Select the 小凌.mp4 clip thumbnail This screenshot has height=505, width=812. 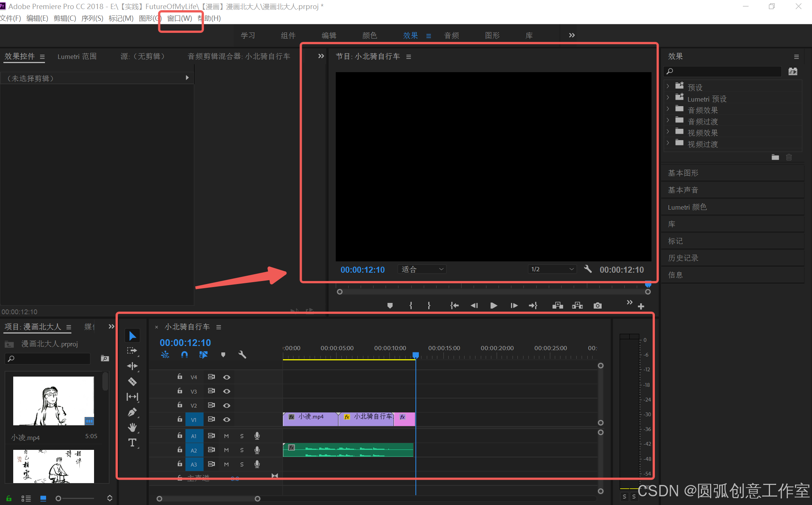[53, 401]
